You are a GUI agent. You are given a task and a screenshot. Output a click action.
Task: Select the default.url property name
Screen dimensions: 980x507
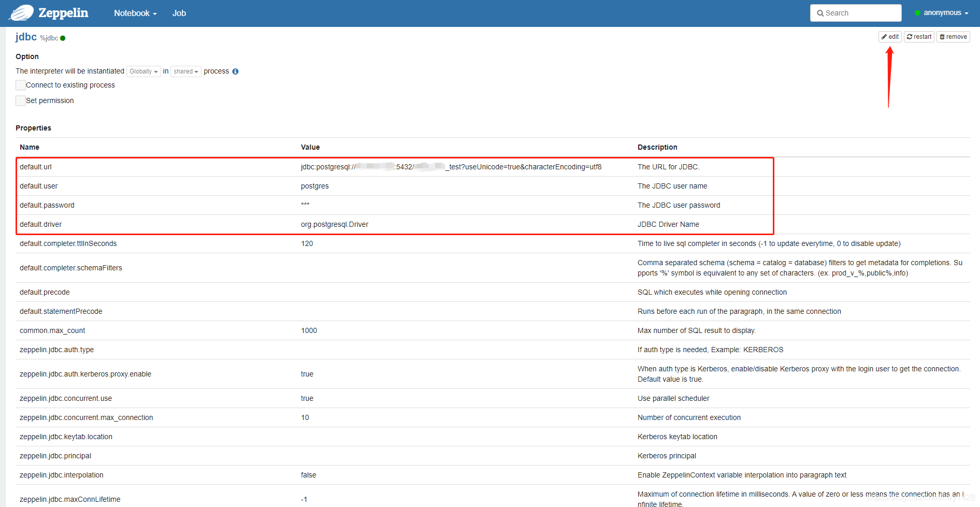(36, 167)
